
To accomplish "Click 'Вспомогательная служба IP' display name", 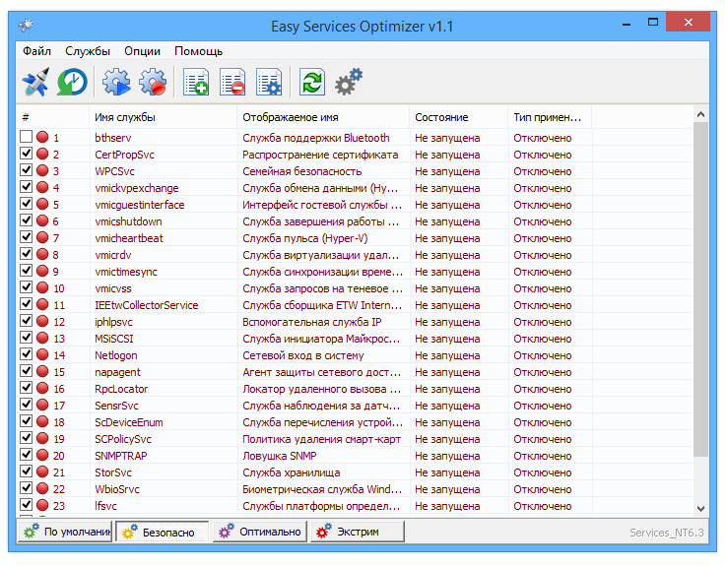I will [311, 322].
